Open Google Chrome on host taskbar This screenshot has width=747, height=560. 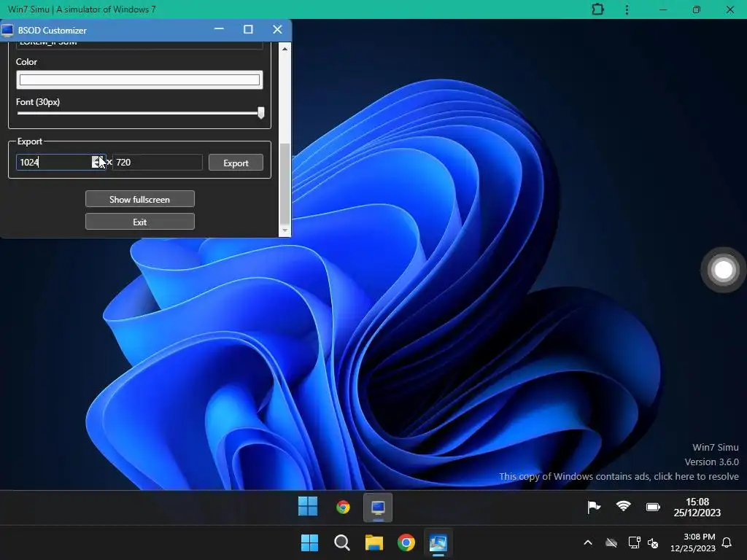coord(406,542)
